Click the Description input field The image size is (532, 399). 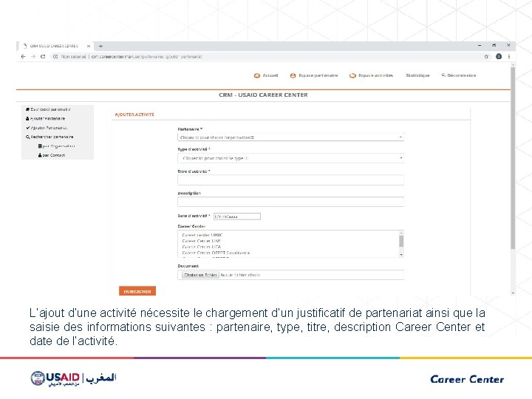click(x=291, y=202)
